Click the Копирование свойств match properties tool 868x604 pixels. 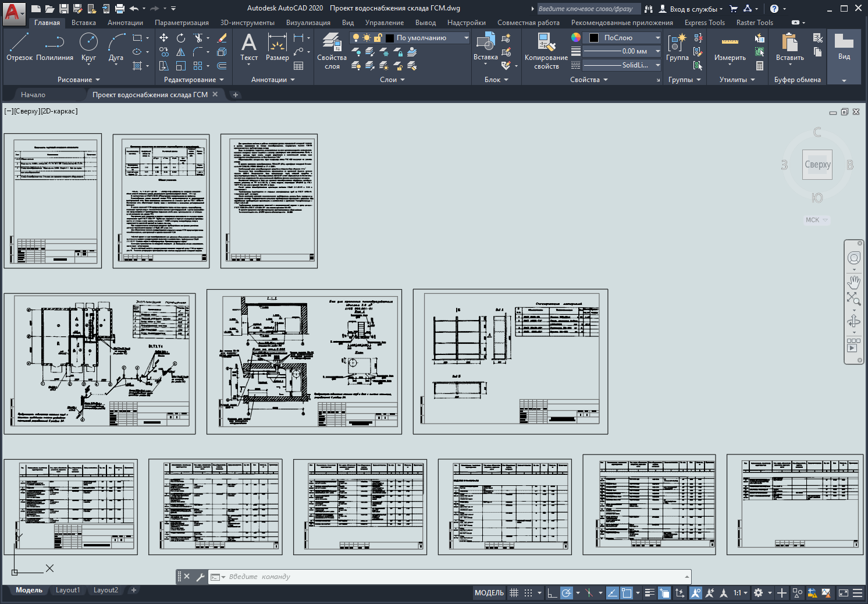click(x=546, y=51)
